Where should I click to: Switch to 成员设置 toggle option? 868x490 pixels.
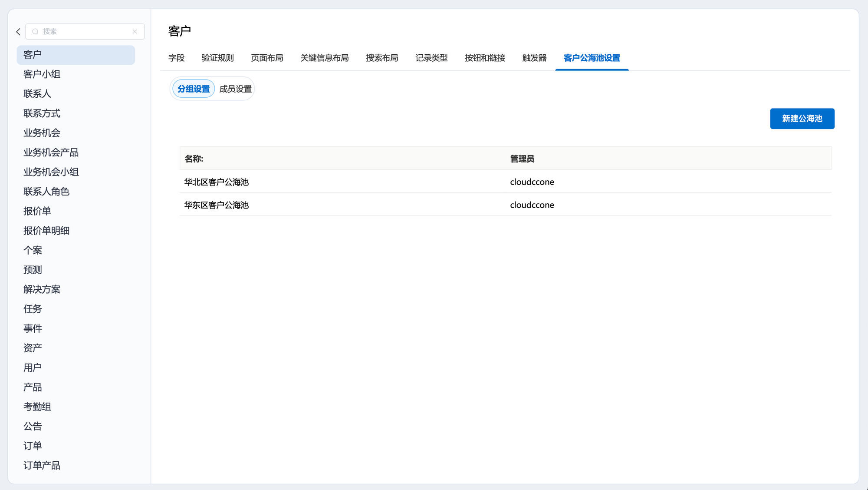[235, 89]
